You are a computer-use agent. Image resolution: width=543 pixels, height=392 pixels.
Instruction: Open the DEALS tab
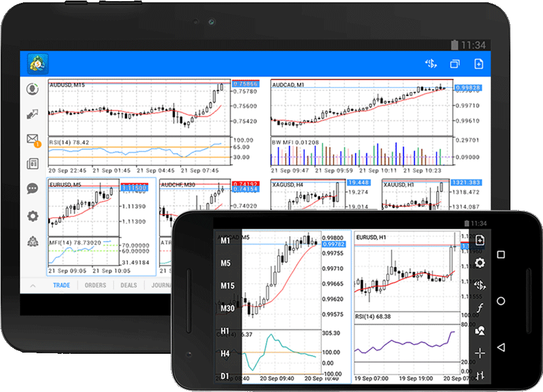pos(128,285)
